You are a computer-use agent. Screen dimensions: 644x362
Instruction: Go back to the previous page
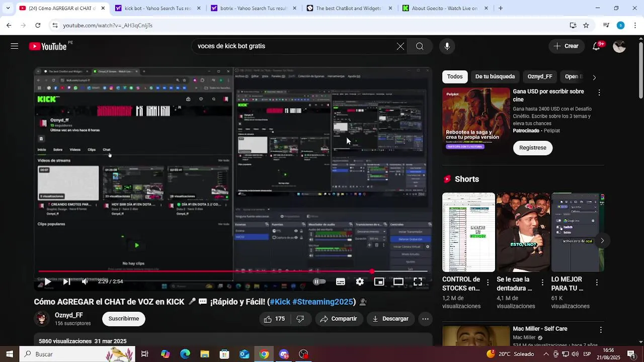[x=9, y=25]
